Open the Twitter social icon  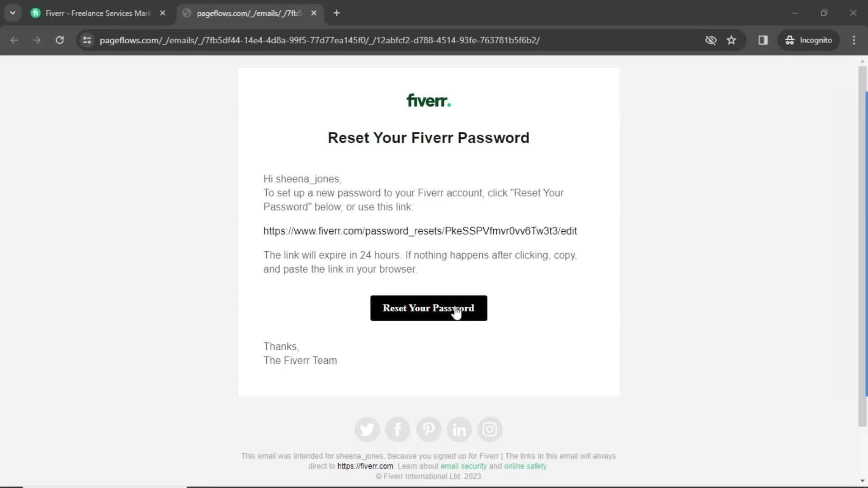coord(367,430)
